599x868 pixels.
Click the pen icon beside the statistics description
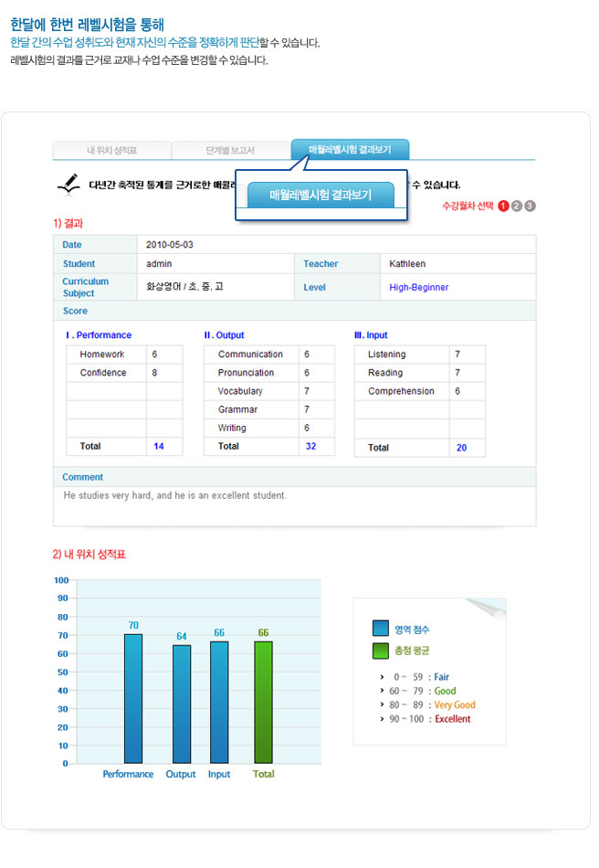69,185
